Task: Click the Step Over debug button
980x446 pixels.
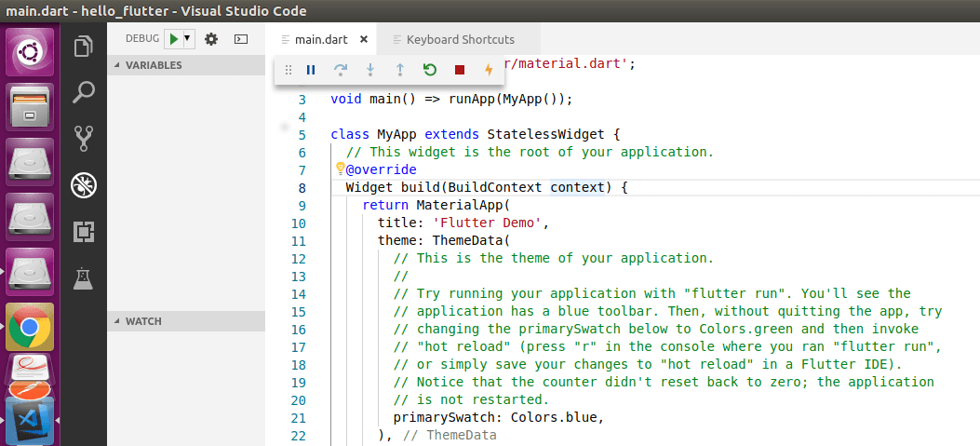Action: tap(341, 70)
